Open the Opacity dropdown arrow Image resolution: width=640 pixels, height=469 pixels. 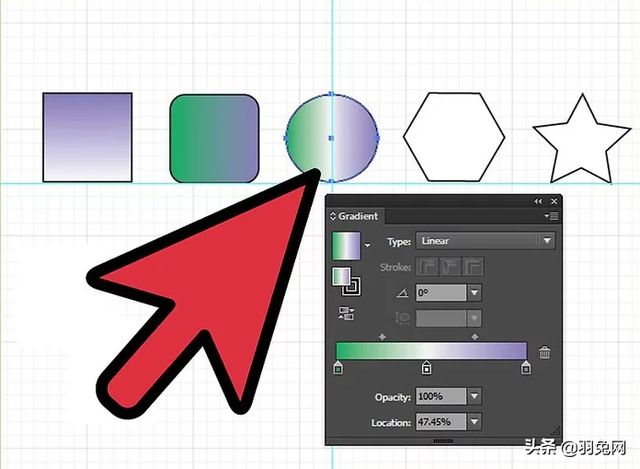click(x=474, y=396)
